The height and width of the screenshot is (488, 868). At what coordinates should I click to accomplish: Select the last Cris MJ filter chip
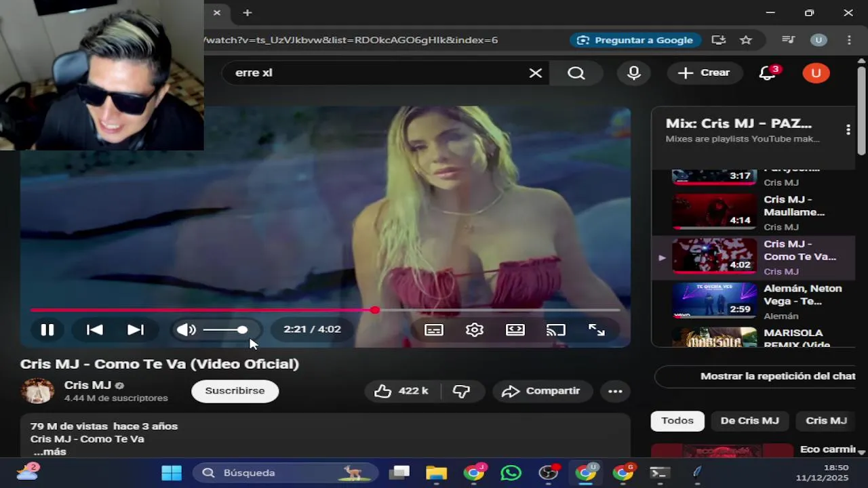point(826,421)
